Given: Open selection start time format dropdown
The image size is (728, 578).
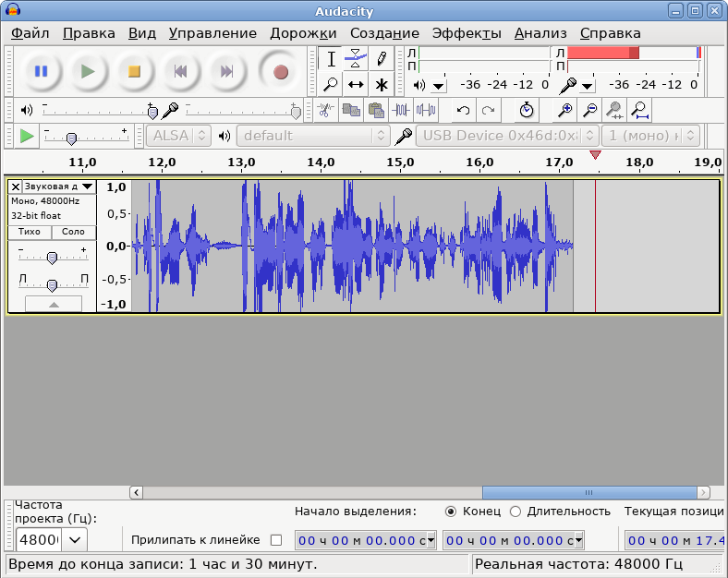Looking at the screenshot, I should click(x=431, y=540).
